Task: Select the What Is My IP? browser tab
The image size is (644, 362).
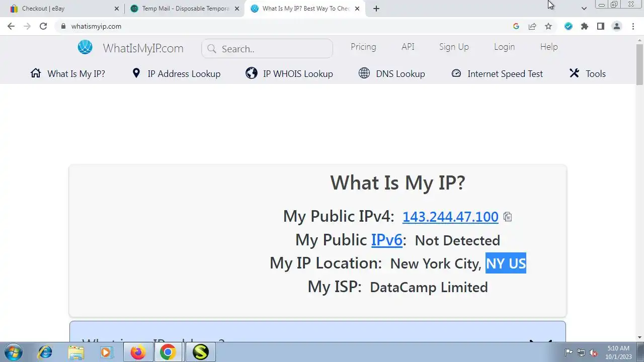Action: 305,9
